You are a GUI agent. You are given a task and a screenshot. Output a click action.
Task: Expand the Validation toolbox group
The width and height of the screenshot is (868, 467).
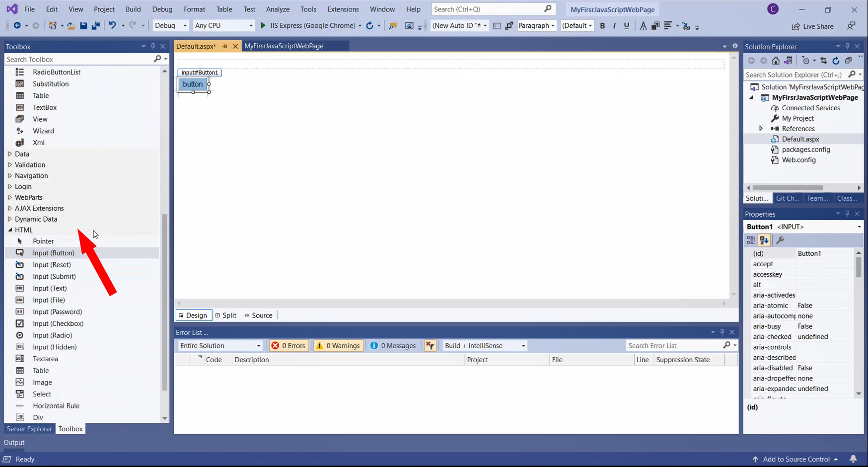point(10,165)
